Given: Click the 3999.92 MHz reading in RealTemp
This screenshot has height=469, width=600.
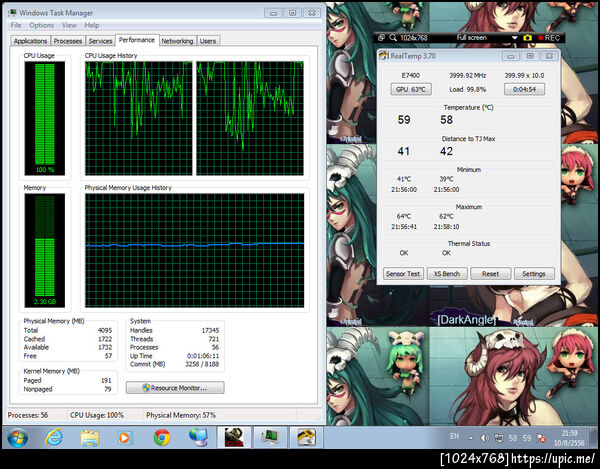Looking at the screenshot, I should tap(468, 76).
